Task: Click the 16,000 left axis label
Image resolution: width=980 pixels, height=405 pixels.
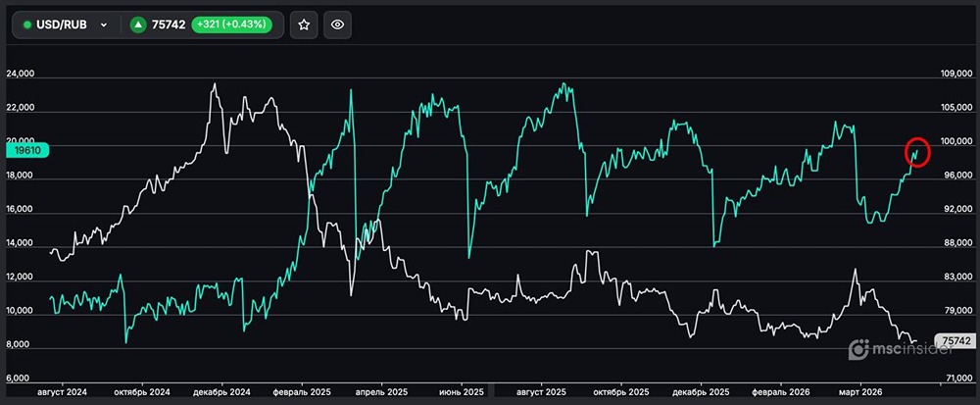Action: [x=20, y=210]
